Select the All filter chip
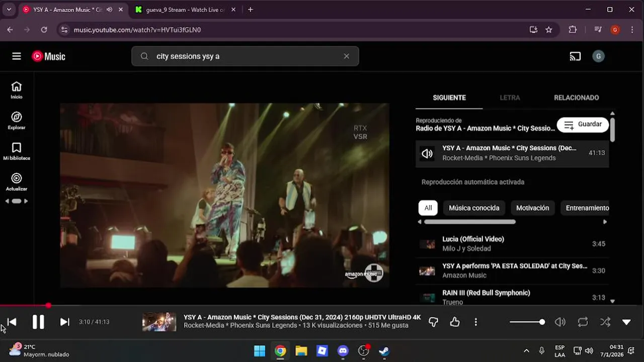 point(428,208)
